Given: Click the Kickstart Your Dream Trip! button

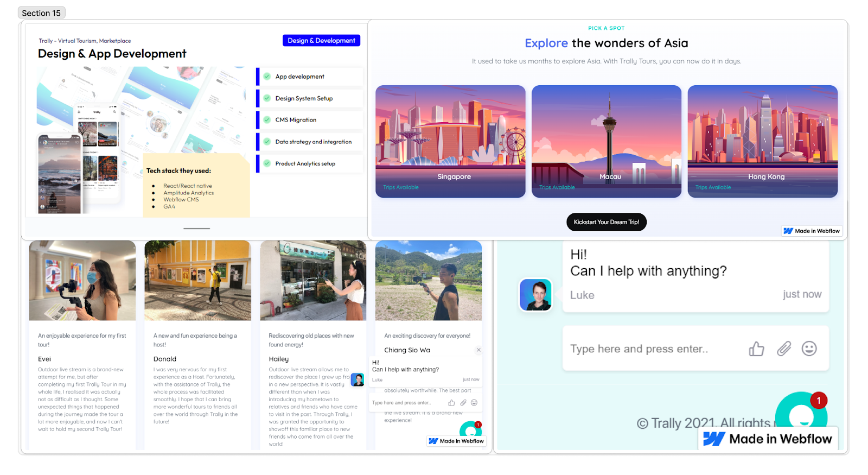Looking at the screenshot, I should (x=607, y=222).
